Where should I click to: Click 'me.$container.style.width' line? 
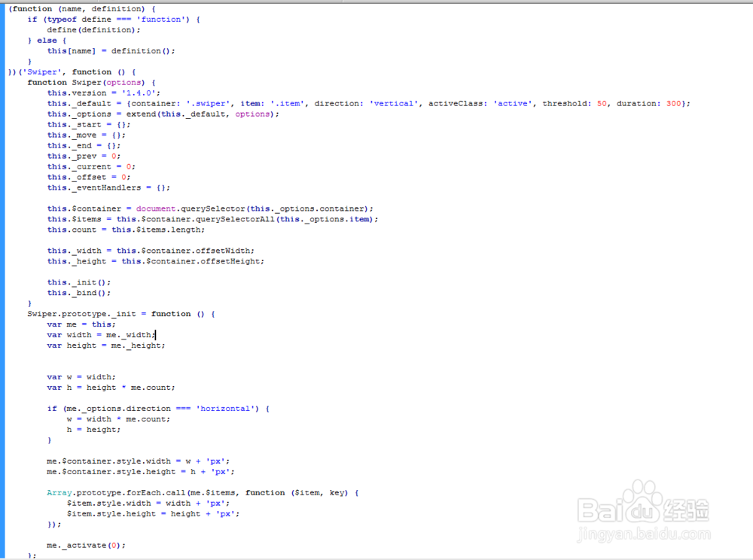[x=139, y=461]
